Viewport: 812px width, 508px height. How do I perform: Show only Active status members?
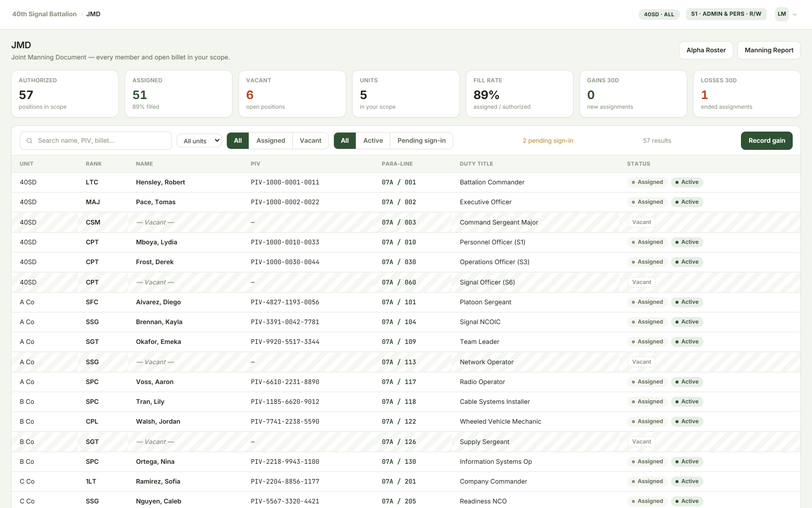(x=373, y=141)
